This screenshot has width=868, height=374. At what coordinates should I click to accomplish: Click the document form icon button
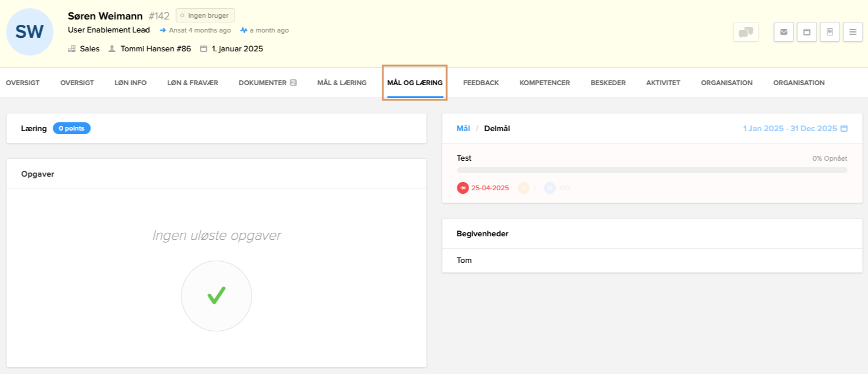coord(830,32)
